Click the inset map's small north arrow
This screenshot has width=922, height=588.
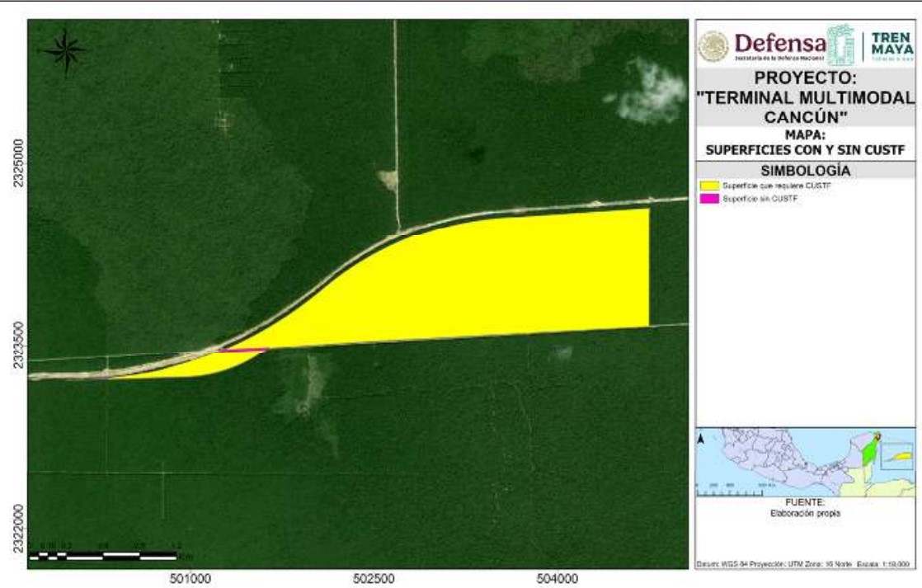click(x=700, y=440)
